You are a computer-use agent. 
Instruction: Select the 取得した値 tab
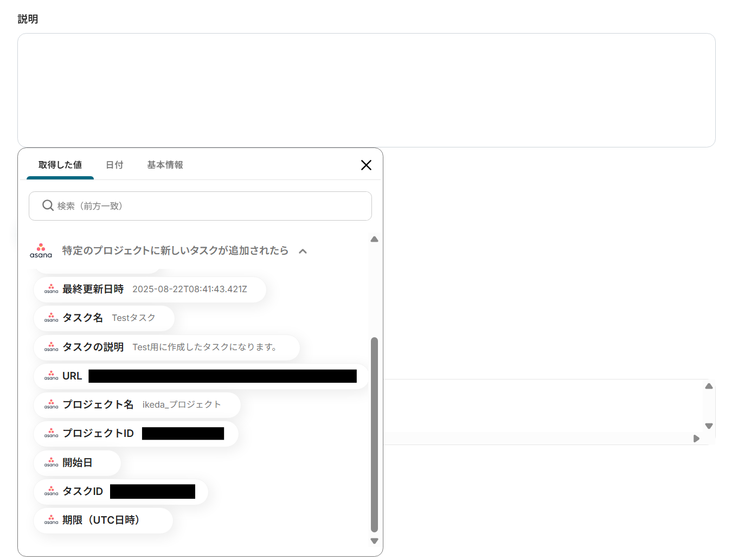(x=60, y=165)
